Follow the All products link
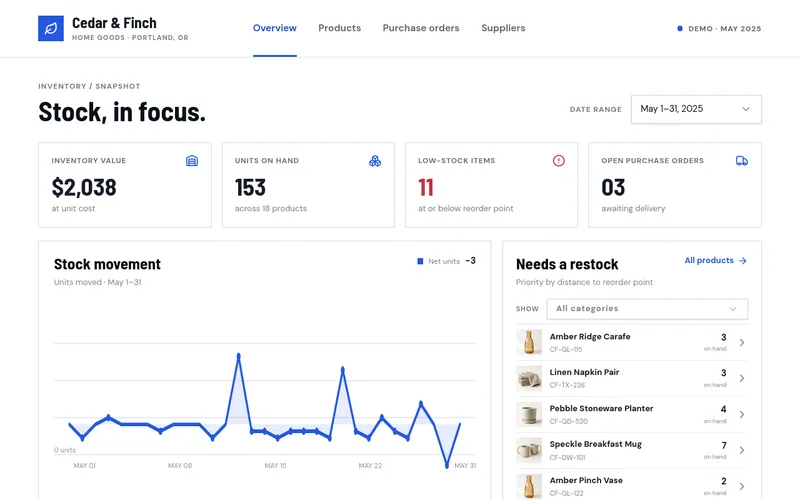This screenshot has height=500, width=800. coord(709,260)
